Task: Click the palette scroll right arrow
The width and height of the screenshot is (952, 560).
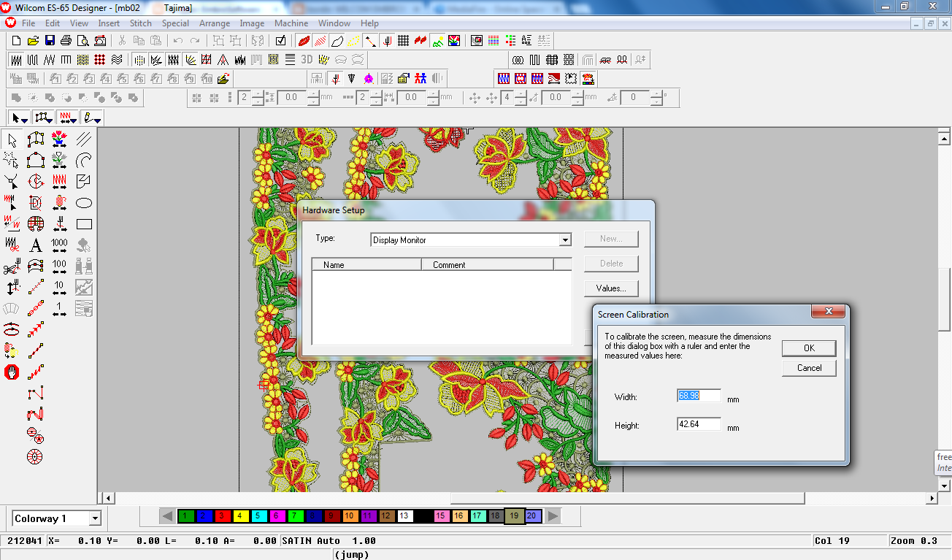Action: (x=553, y=516)
